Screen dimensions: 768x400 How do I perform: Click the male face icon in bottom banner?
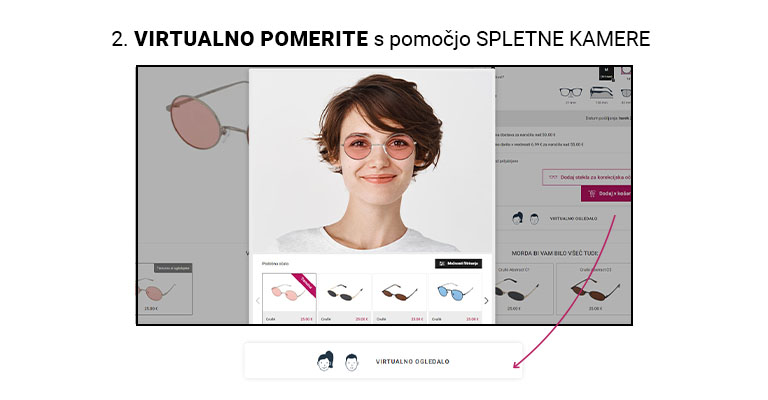pyautogui.click(x=352, y=362)
